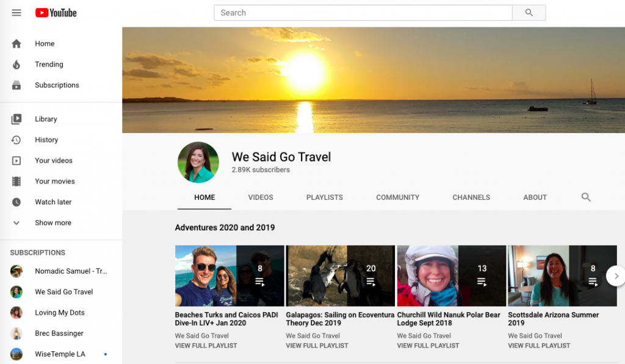Click the channel profile picture
The width and height of the screenshot is (625, 364).
(198, 162)
